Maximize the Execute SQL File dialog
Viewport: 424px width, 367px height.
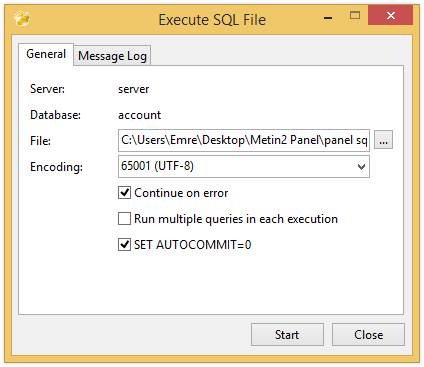(x=355, y=16)
